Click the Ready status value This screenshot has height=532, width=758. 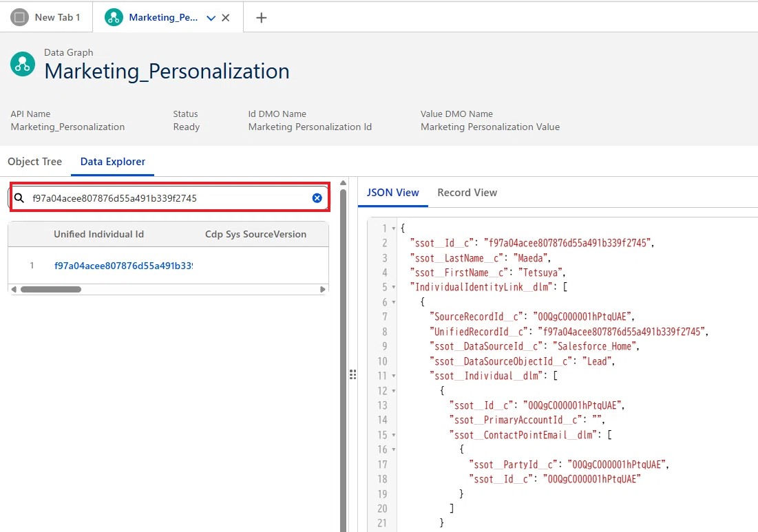coord(187,127)
